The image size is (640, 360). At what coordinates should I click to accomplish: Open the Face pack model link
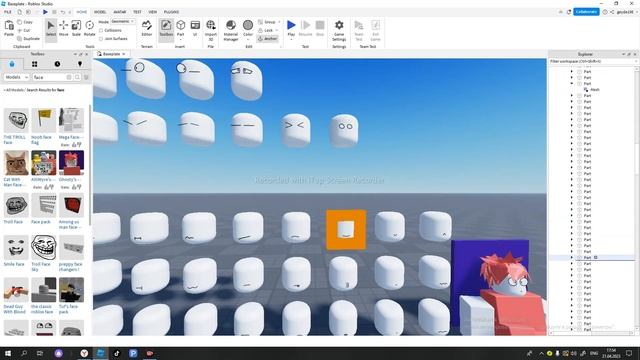41,222
